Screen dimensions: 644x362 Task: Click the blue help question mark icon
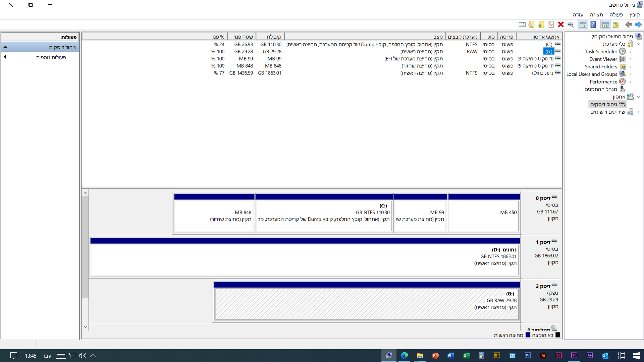point(593,24)
